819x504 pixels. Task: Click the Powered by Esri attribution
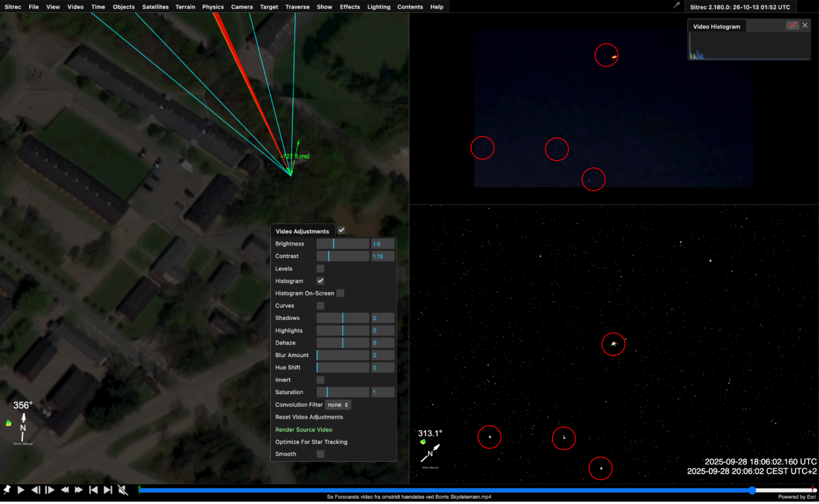pyautogui.click(x=797, y=497)
